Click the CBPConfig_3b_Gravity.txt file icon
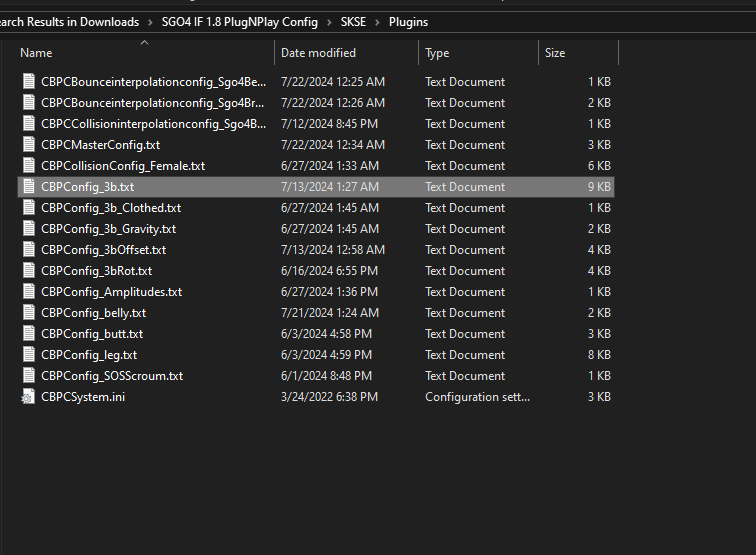 (29, 229)
